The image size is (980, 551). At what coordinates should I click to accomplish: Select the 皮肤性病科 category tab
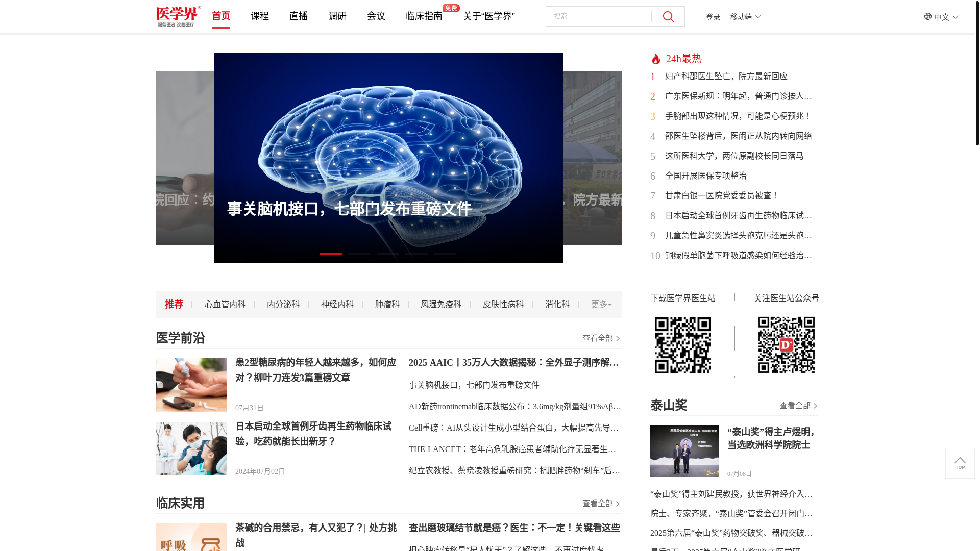click(503, 305)
